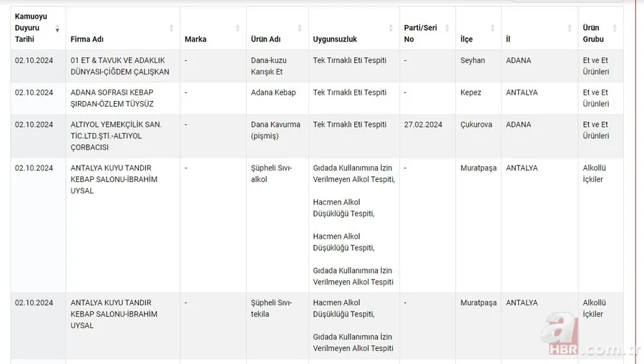Click sort arrows beside İlçe header

(492, 29)
